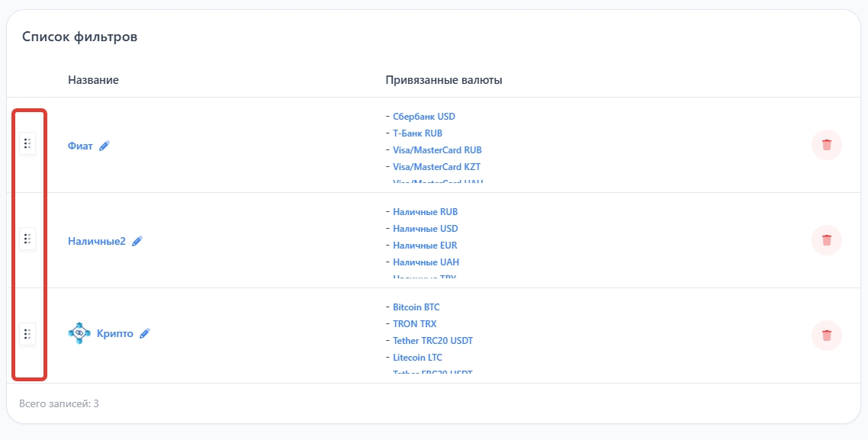Screen dimensions: 868x440
Task: Click the drag handle for the Наличные2 row
Action: 27,239
